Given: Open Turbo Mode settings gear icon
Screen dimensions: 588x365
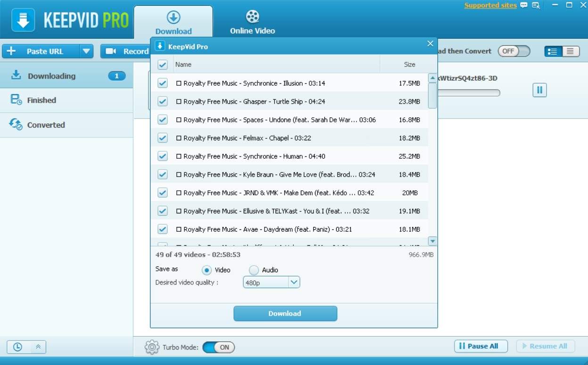Looking at the screenshot, I should pyautogui.click(x=152, y=348).
